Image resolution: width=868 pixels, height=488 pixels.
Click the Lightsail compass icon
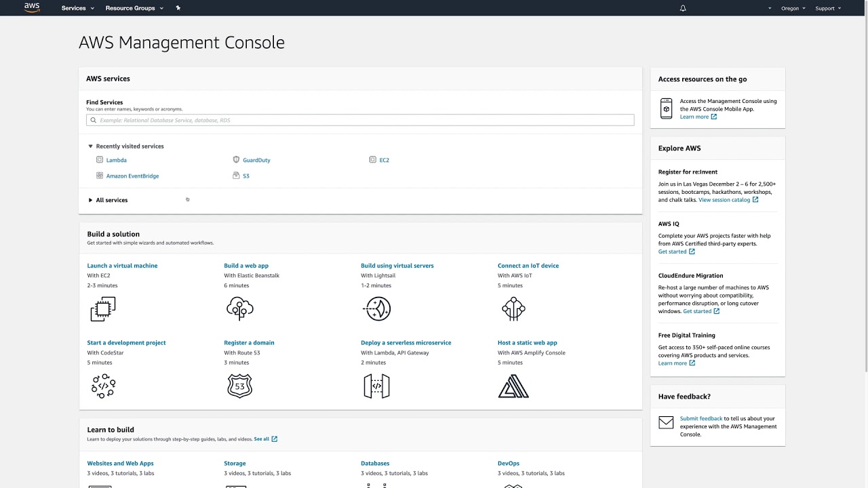pos(377,309)
